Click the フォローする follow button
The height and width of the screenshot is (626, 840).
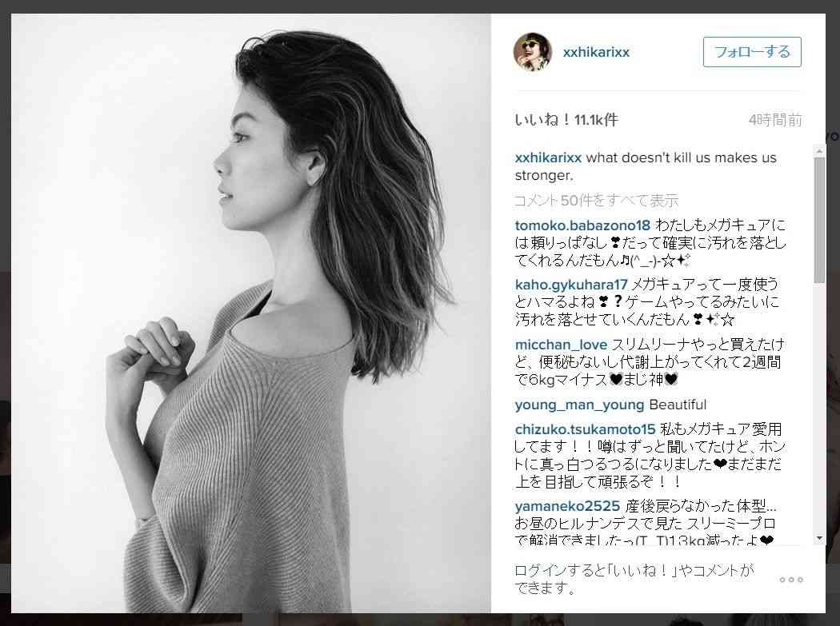pos(752,52)
